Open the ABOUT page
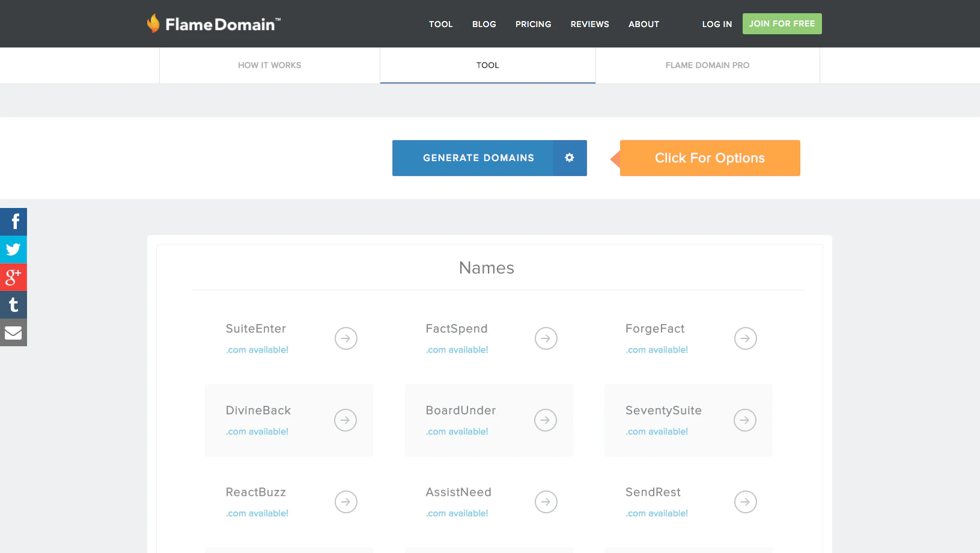The height and width of the screenshot is (553, 980). tap(644, 24)
